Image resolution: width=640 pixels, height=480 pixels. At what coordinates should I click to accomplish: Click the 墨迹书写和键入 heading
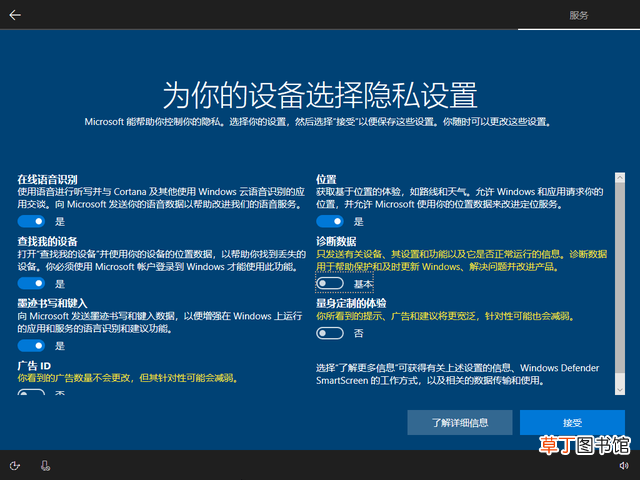pos(52,304)
